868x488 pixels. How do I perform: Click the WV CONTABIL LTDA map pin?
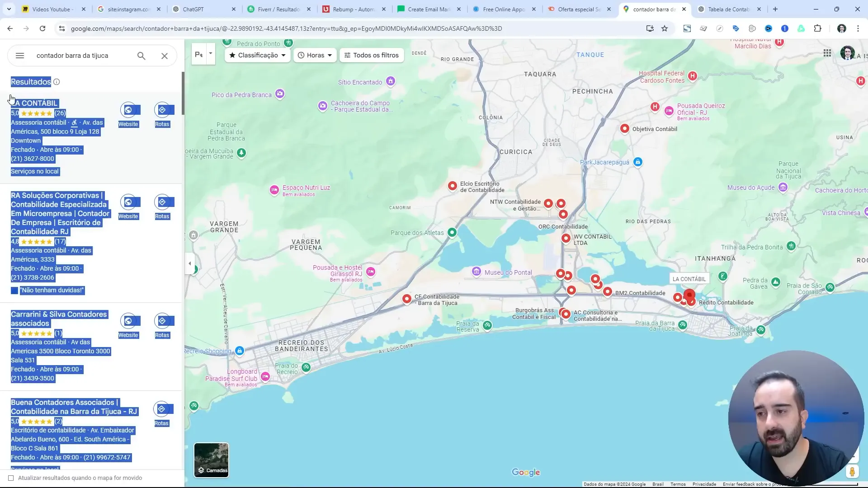tap(566, 238)
